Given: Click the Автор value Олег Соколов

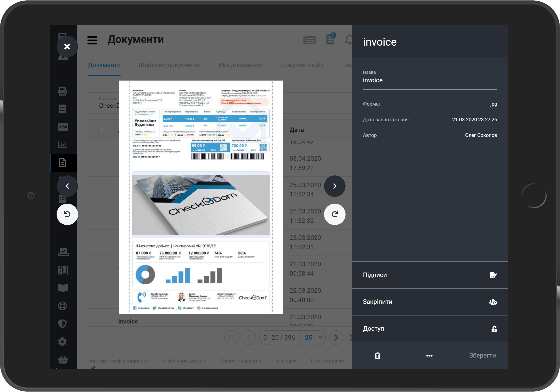Looking at the screenshot, I should (x=481, y=135).
